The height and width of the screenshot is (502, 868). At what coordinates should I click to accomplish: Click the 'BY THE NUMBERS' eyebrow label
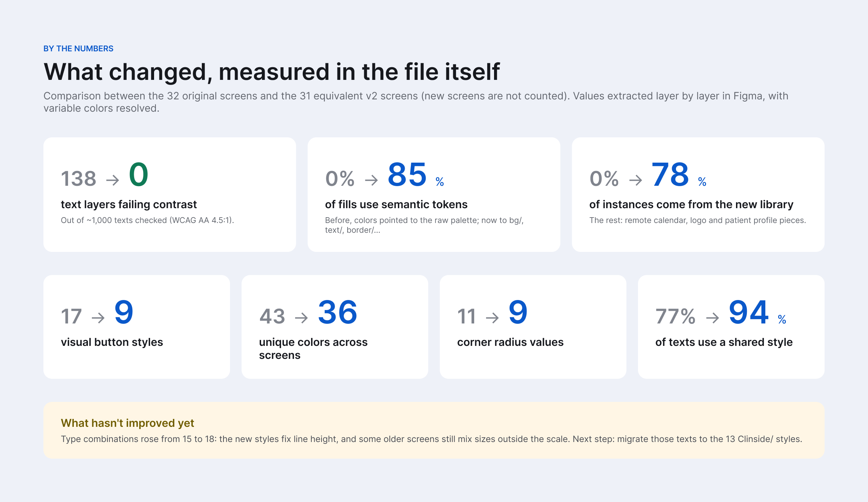click(78, 48)
